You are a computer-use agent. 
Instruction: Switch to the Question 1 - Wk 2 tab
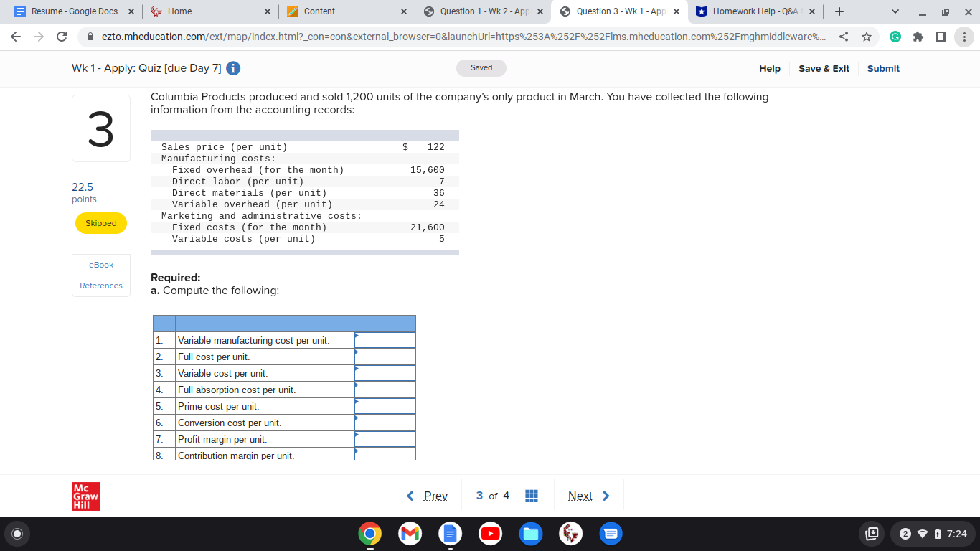tap(483, 11)
